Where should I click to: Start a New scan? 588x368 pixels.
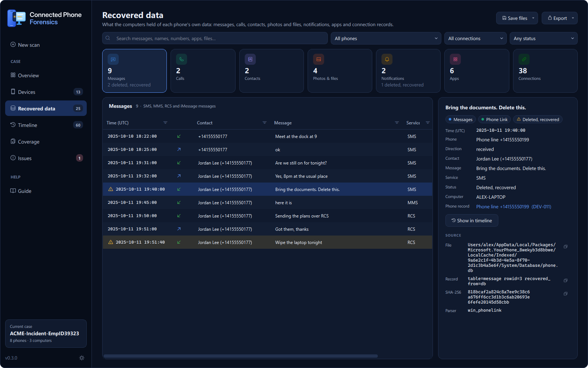(46, 45)
